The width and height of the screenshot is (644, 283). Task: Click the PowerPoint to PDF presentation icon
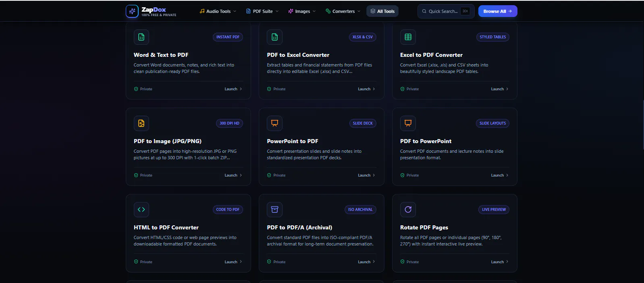274,123
